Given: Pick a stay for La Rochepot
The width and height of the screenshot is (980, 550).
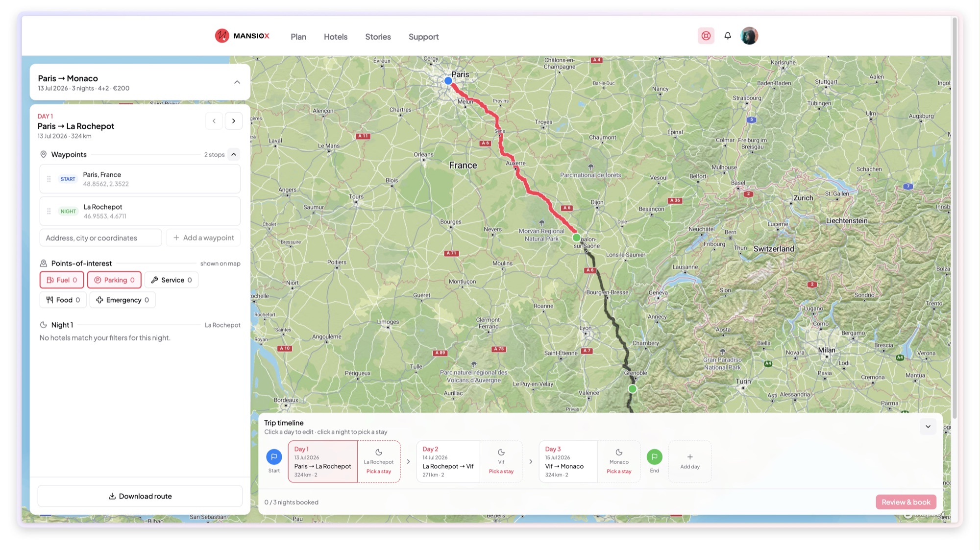Looking at the screenshot, I should coord(379,472).
